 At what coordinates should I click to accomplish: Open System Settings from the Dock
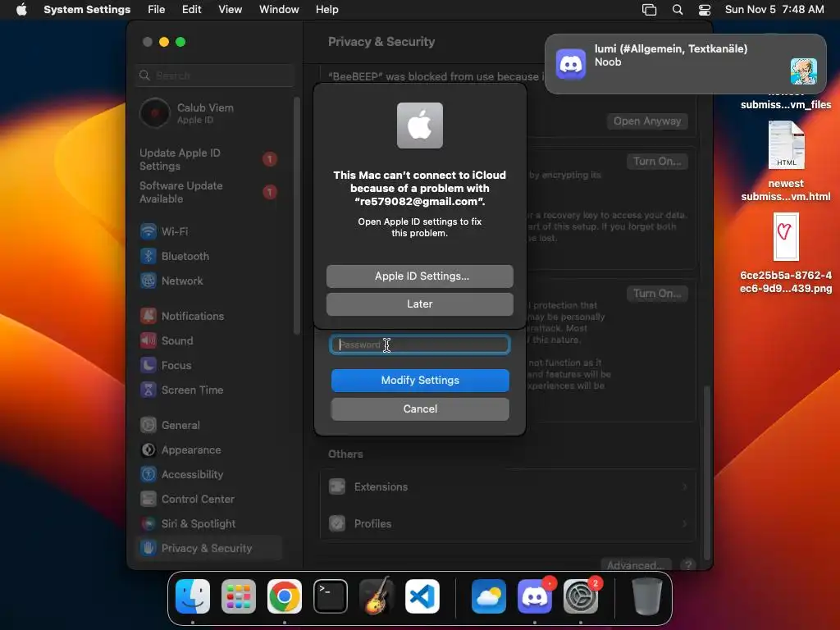tap(581, 596)
